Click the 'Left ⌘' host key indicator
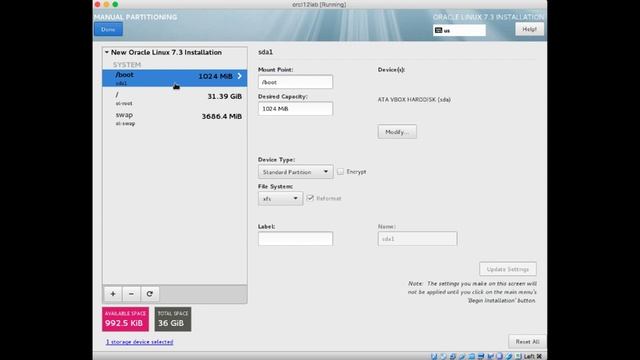 click(533, 356)
